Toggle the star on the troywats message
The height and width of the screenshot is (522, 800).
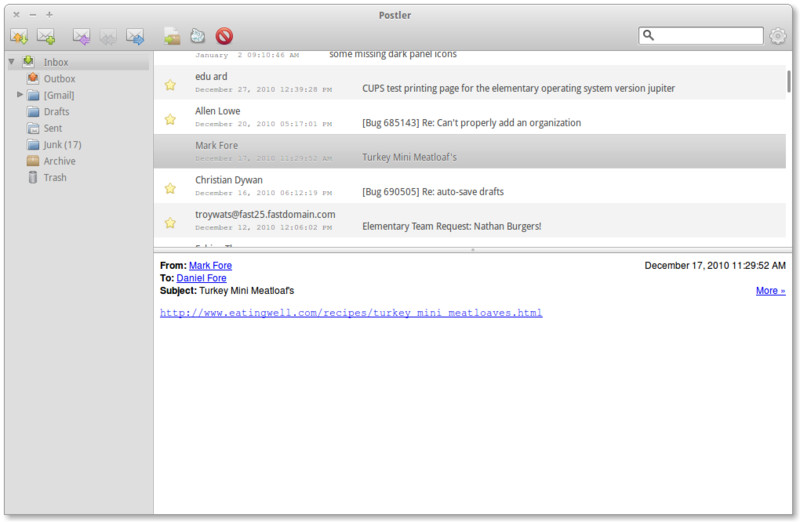pos(170,223)
